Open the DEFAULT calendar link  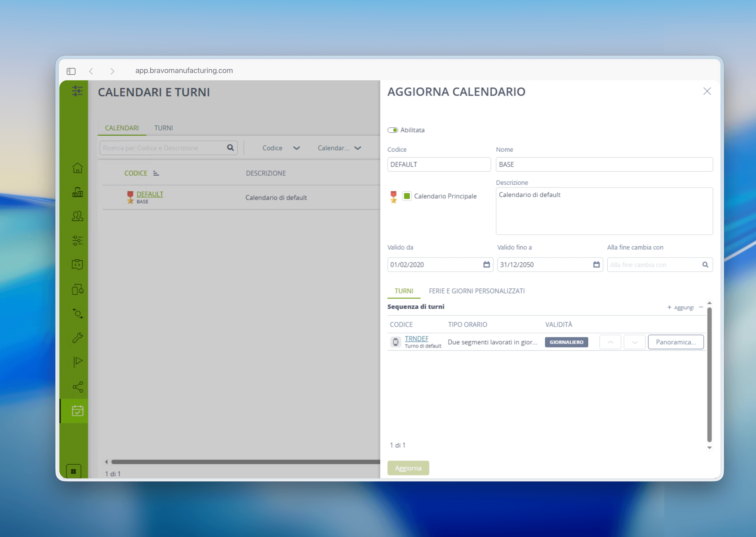(150, 194)
